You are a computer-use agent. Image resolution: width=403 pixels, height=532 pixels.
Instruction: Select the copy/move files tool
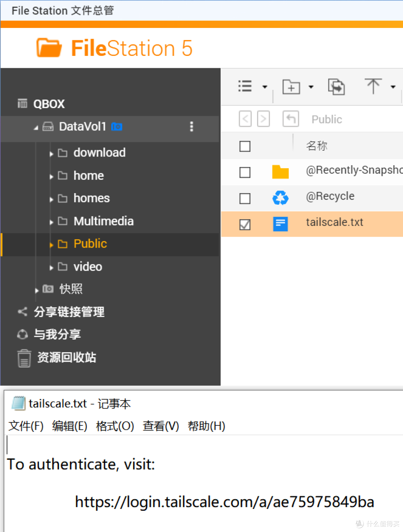pyautogui.click(x=335, y=86)
